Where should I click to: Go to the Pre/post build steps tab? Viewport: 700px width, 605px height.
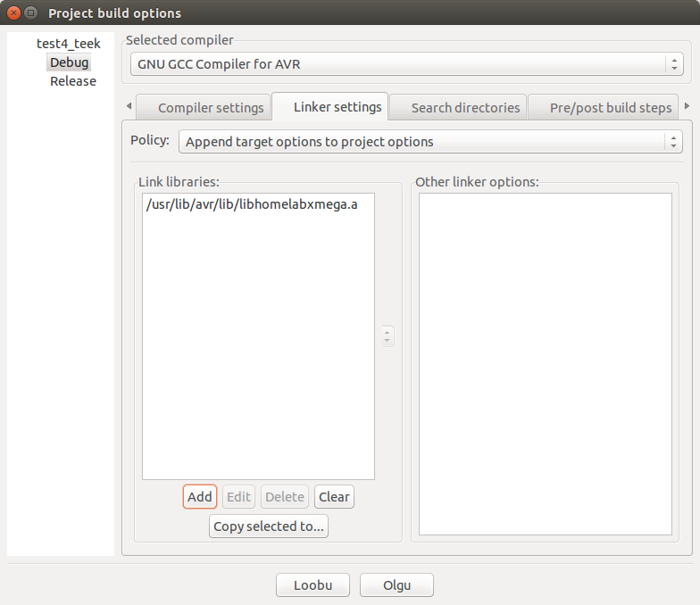610,107
